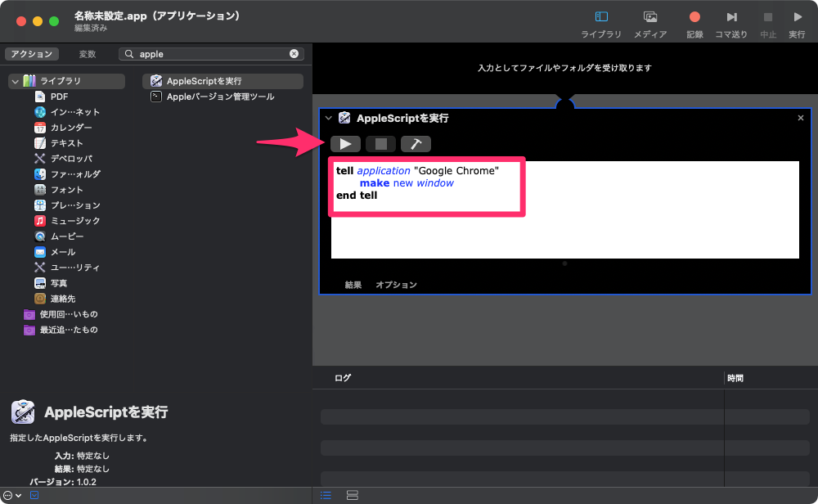The width and height of the screenshot is (818, 504).
Task: Click the 時間 column header
Action: [x=735, y=378]
